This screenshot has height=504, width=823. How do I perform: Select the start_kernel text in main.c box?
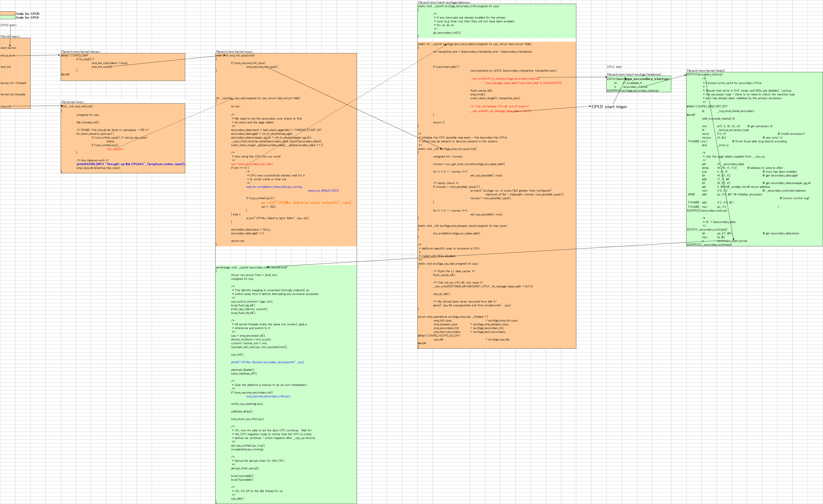8,48
